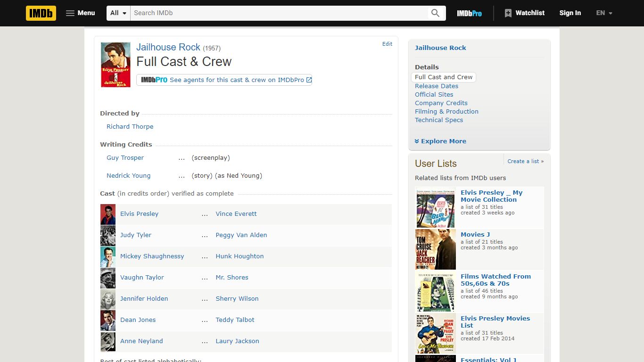The width and height of the screenshot is (644, 362).
Task: Open Jennifer Holden cast link
Action: click(144, 299)
